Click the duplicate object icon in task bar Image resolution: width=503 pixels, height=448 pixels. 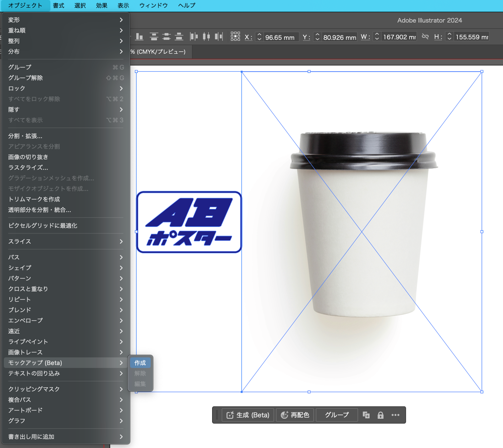click(366, 415)
